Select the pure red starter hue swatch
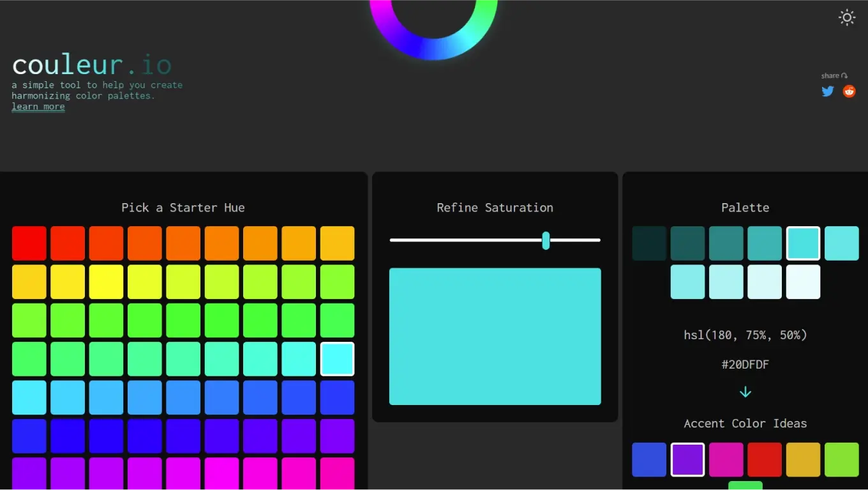868x490 pixels. tap(29, 243)
